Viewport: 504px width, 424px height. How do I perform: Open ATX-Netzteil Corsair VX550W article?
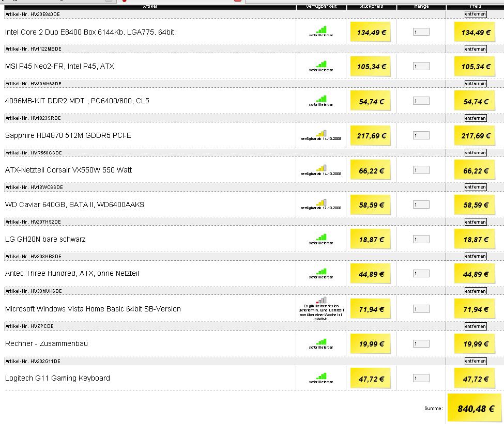(68, 170)
